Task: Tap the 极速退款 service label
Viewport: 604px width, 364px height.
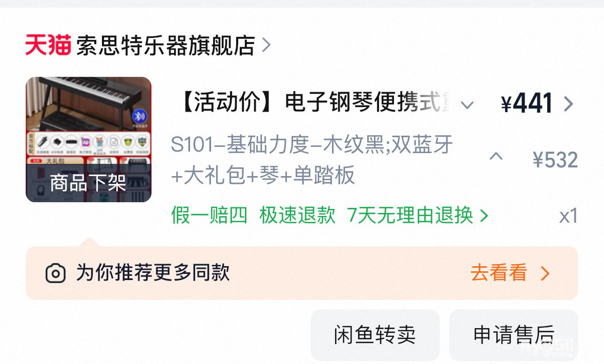Action: (x=297, y=215)
